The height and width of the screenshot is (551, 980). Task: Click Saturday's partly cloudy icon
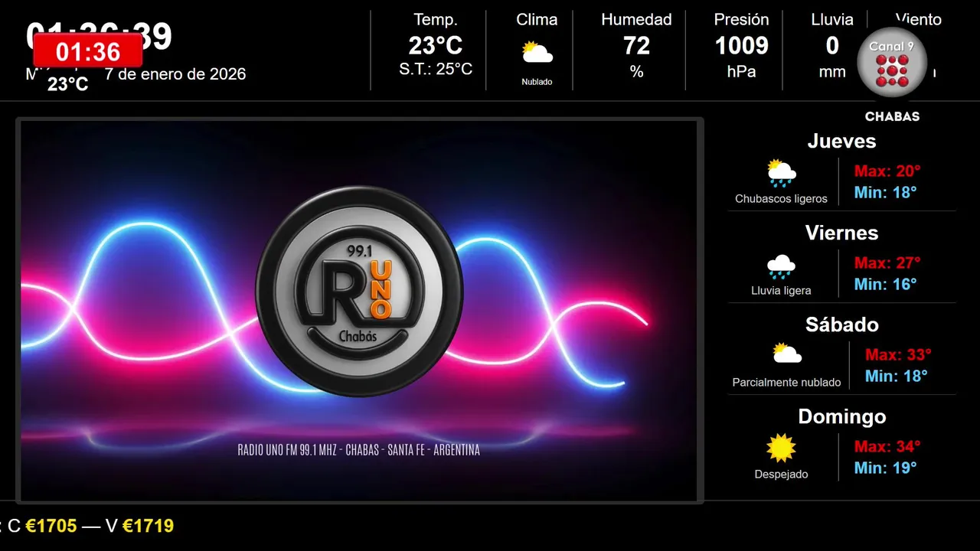(786, 353)
